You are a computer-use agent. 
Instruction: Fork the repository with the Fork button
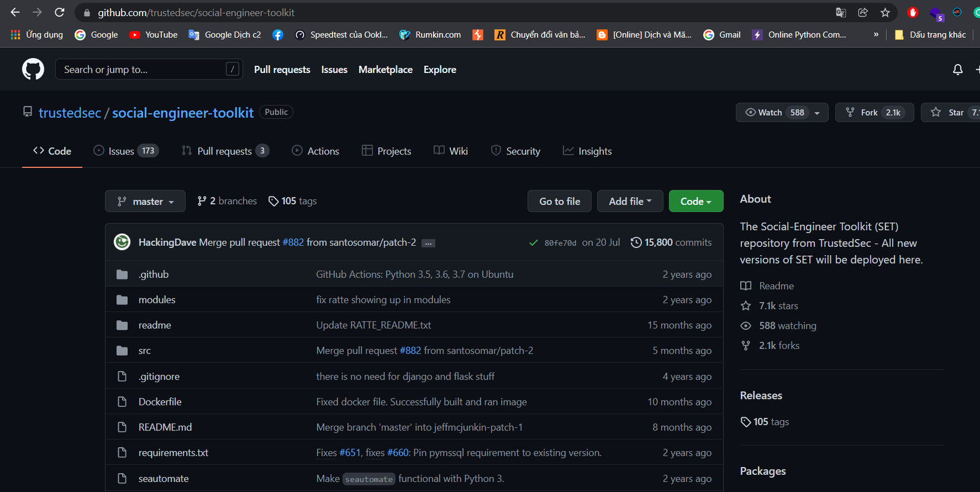pyautogui.click(x=875, y=113)
